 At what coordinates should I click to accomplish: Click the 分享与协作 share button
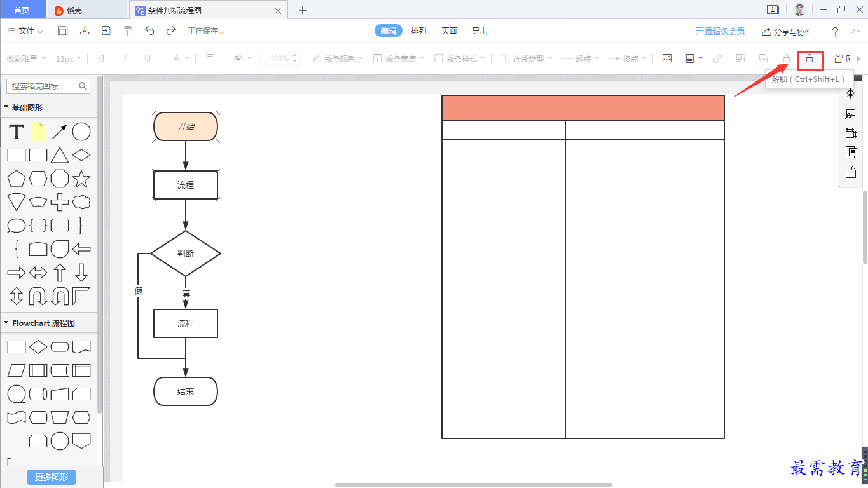787,31
